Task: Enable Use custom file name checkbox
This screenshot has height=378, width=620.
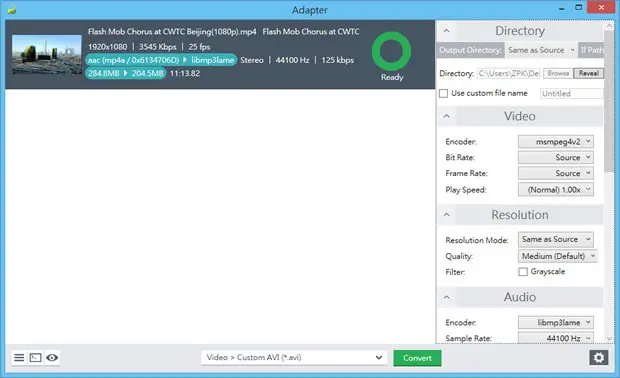Action: tap(444, 93)
